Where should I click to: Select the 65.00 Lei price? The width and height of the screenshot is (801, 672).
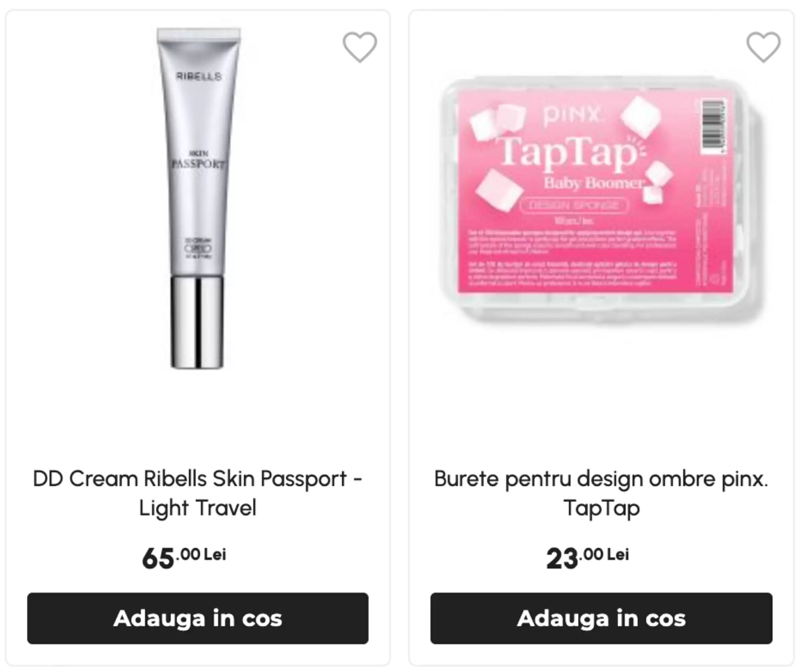tap(184, 558)
